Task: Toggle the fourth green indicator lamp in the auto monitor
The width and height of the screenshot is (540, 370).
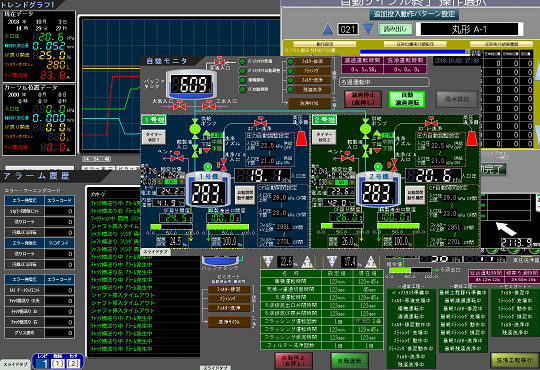Action: (242, 89)
